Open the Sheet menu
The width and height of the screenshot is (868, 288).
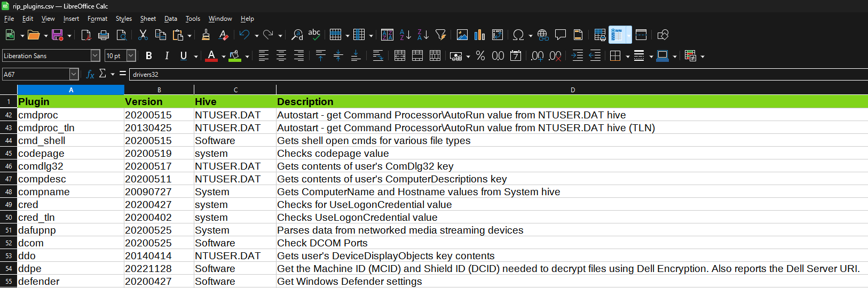click(148, 19)
